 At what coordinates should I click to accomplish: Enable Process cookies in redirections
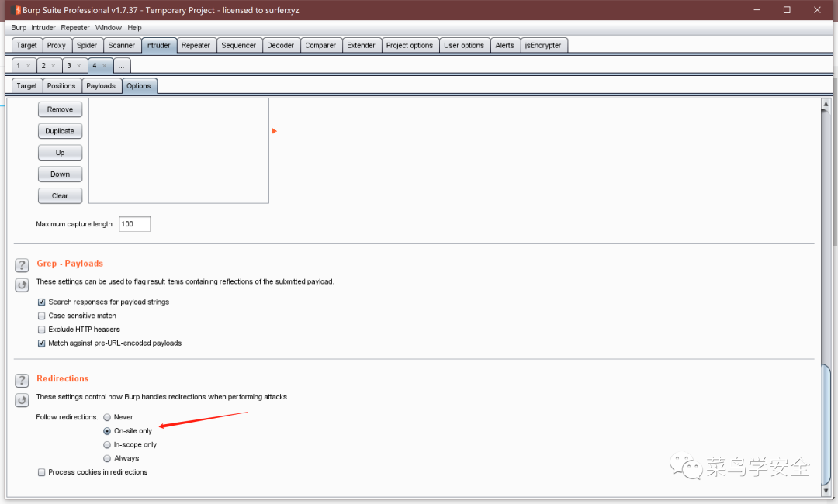pos(42,472)
